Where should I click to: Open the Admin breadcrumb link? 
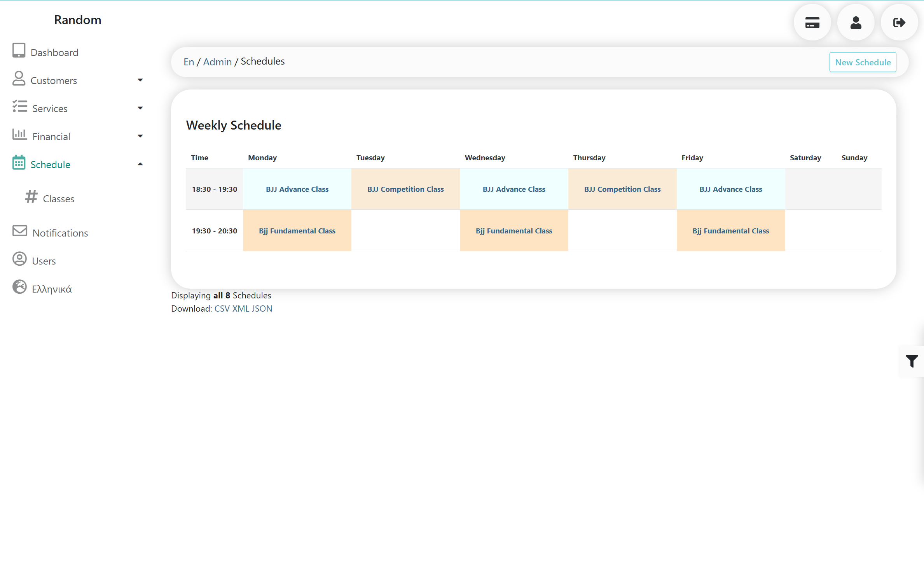point(217,62)
